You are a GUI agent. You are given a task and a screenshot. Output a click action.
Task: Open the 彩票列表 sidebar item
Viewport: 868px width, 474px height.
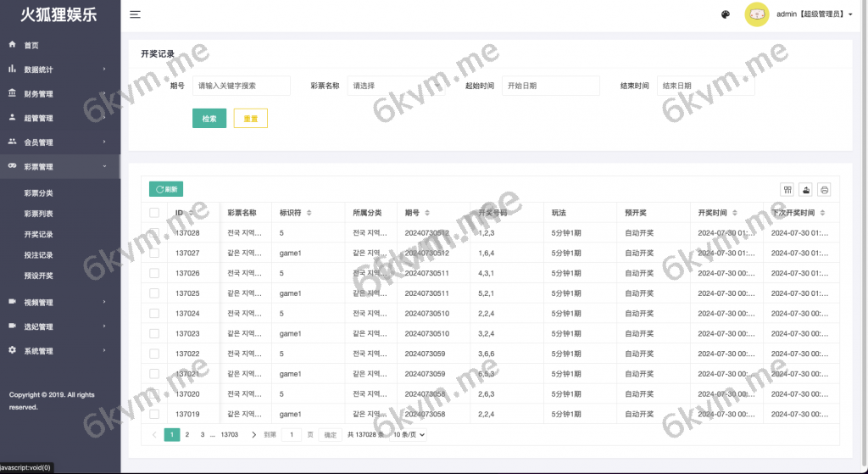click(x=39, y=214)
